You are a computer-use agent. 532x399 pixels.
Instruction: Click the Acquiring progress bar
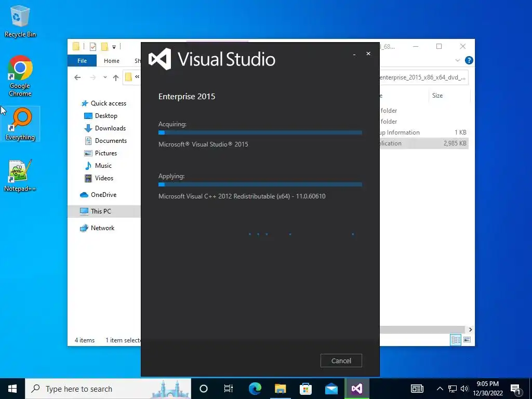pyautogui.click(x=260, y=132)
